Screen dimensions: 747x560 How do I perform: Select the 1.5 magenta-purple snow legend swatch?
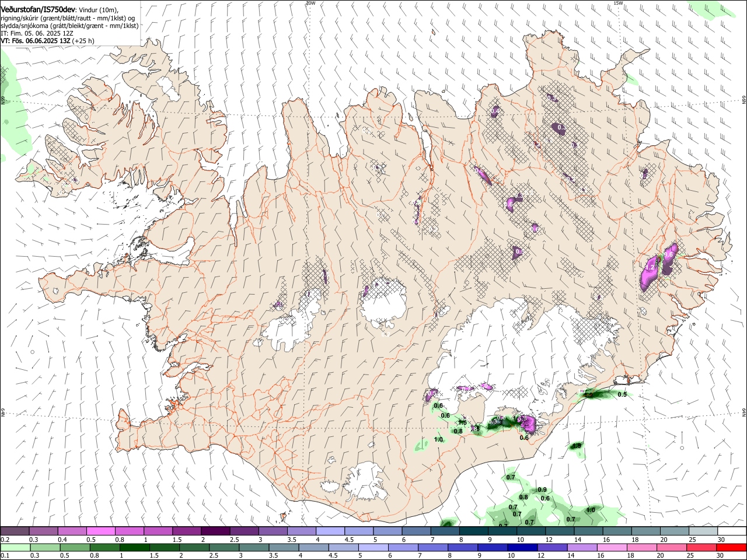187,531
